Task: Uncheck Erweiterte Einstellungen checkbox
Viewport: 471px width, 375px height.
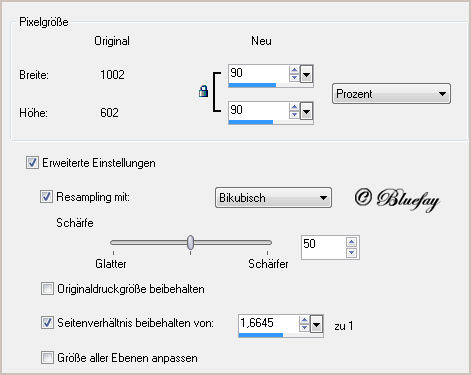Action: tap(32, 163)
